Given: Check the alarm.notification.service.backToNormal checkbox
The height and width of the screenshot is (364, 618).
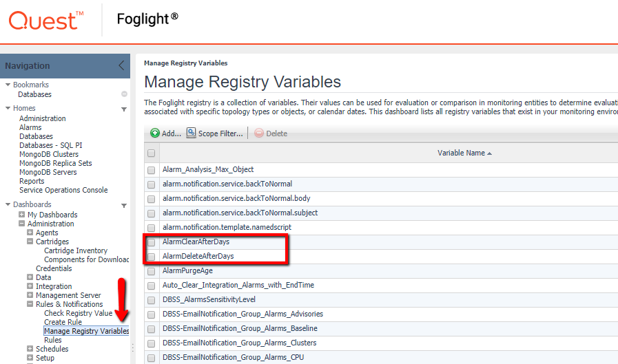Looking at the screenshot, I should pyautogui.click(x=151, y=184).
